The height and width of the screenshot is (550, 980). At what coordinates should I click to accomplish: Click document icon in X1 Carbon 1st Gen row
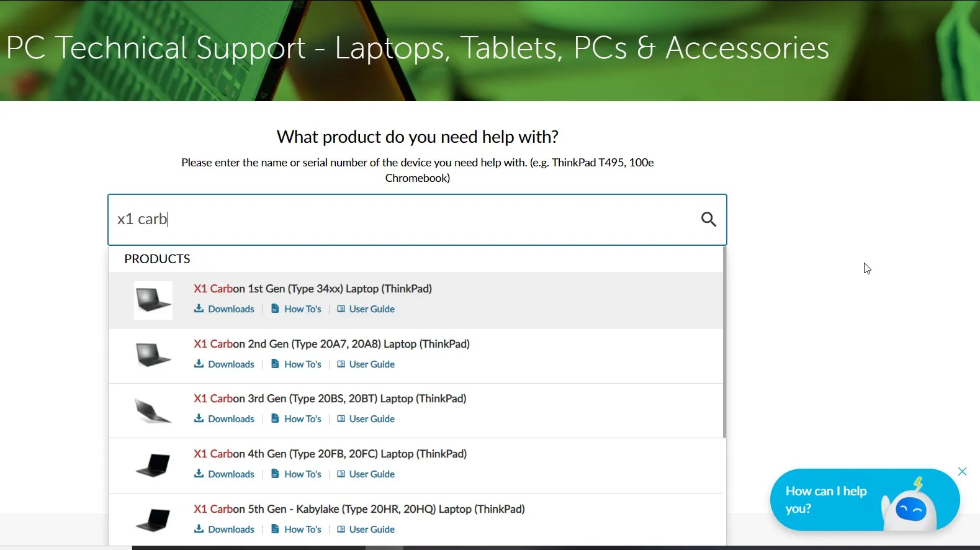point(275,309)
